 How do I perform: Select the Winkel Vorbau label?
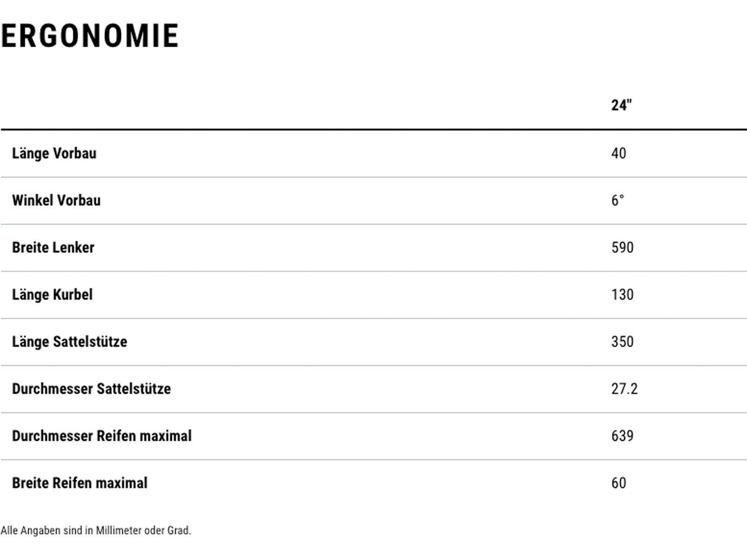pos(56,201)
